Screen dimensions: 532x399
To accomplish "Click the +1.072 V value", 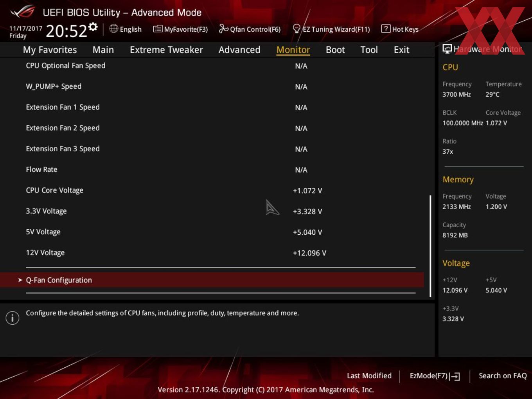I will [x=307, y=191].
